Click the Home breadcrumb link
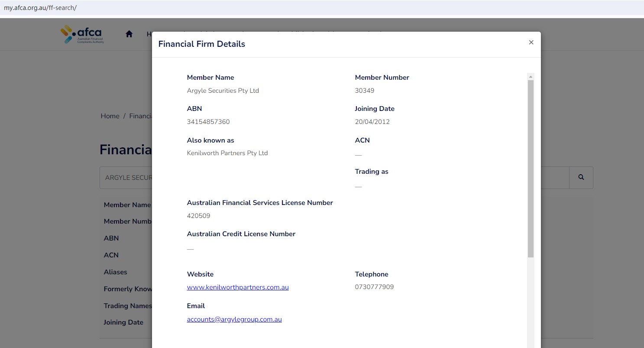Screen dimensions: 644x348 point(110,116)
